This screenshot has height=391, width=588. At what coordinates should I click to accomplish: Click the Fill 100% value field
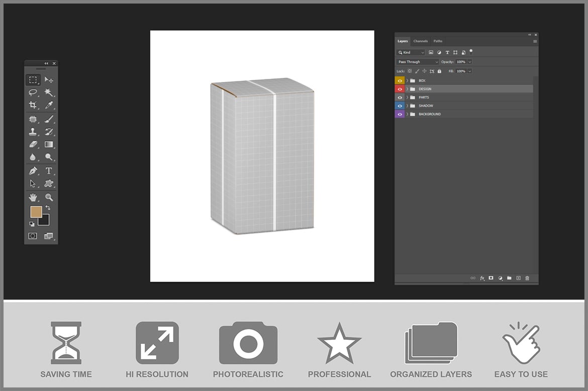tap(461, 71)
